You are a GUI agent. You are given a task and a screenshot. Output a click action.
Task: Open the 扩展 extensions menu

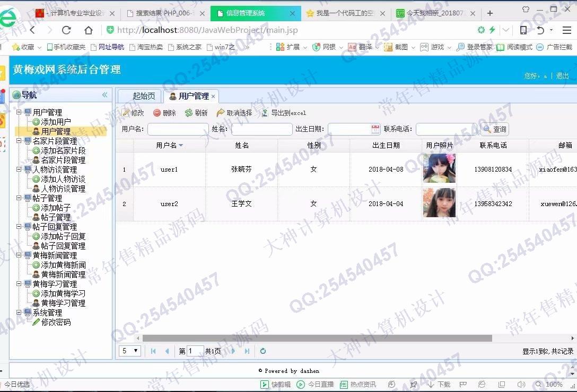[x=292, y=47]
